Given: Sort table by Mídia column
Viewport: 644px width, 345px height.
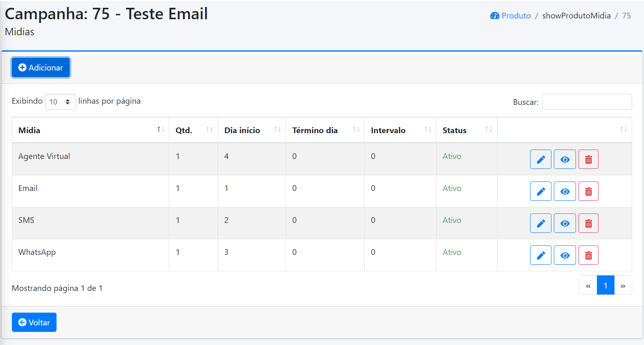Looking at the screenshot, I should pyautogui.click(x=91, y=130).
